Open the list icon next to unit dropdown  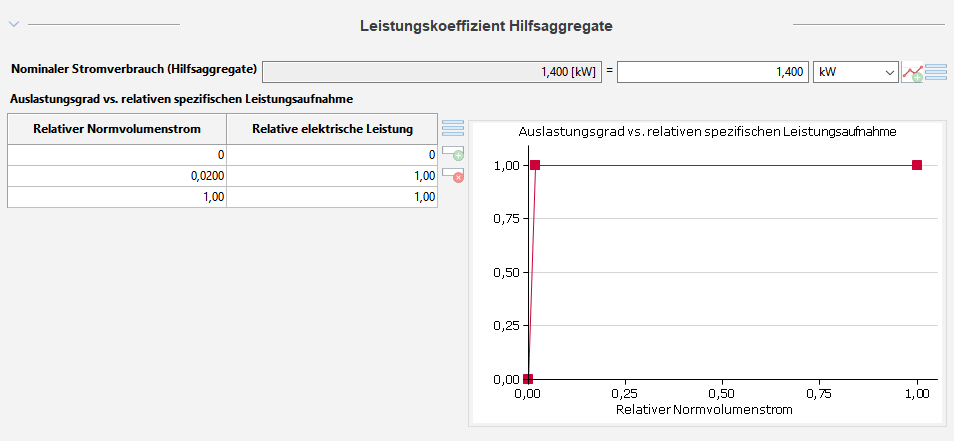936,72
